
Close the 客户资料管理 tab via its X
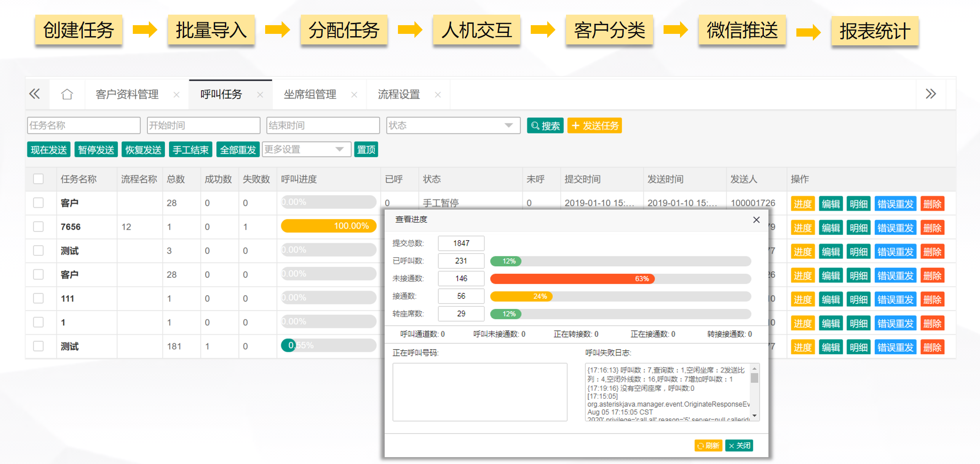point(176,95)
